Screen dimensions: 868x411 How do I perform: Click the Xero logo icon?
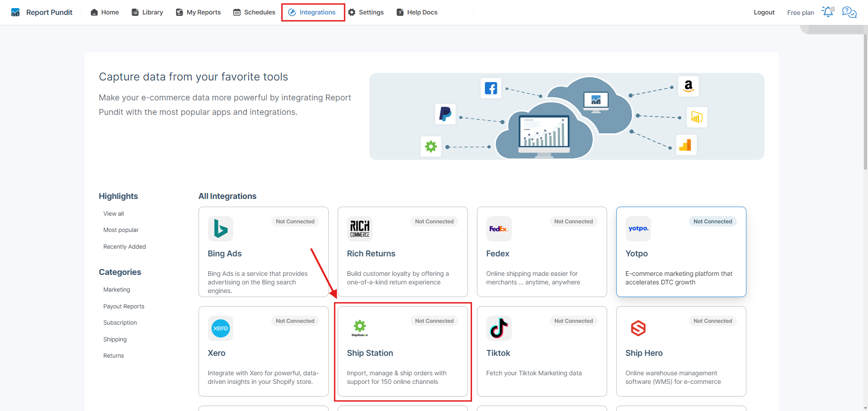tap(221, 328)
